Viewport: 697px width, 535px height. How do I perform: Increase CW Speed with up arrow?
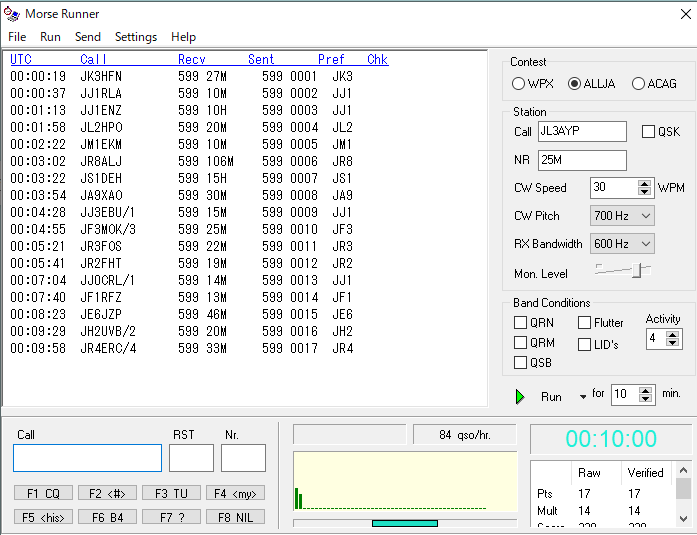click(x=644, y=184)
